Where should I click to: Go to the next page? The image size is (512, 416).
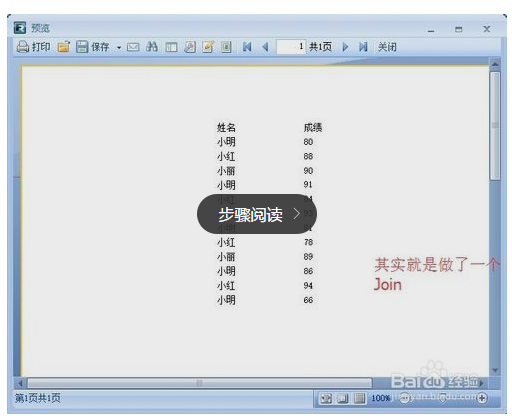345,47
